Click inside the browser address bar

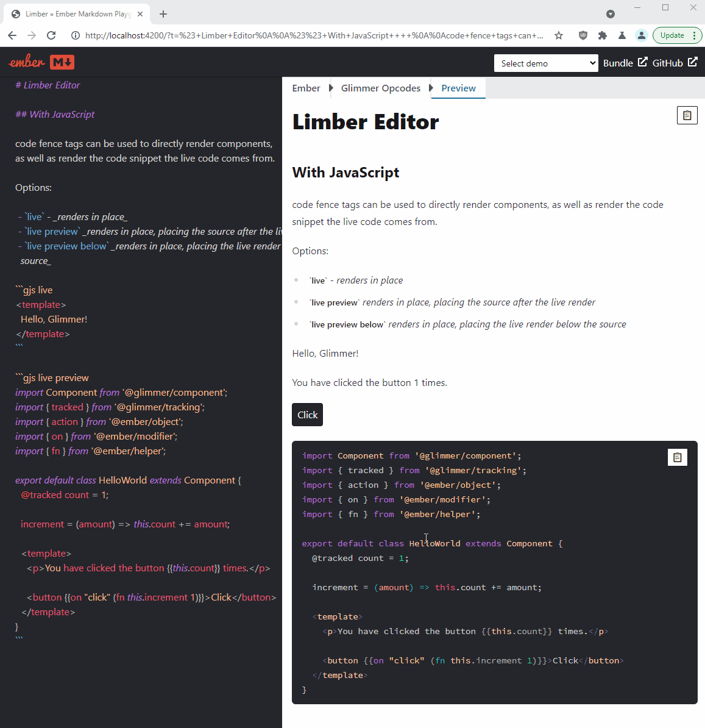click(x=305, y=35)
